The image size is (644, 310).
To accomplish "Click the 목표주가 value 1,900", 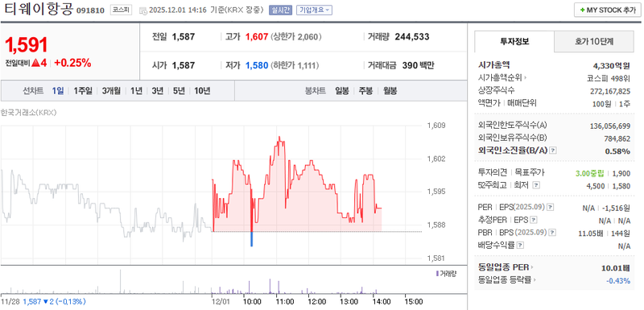I will click(621, 173).
